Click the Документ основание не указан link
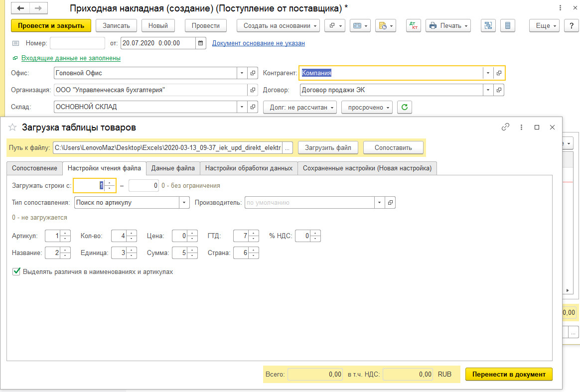Image resolution: width=580 pixels, height=392 pixels. click(258, 43)
